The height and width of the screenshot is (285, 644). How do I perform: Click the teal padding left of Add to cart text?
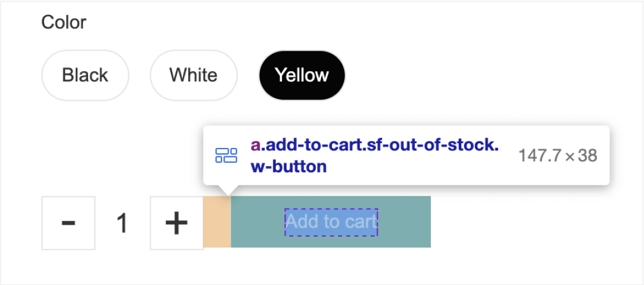point(257,222)
